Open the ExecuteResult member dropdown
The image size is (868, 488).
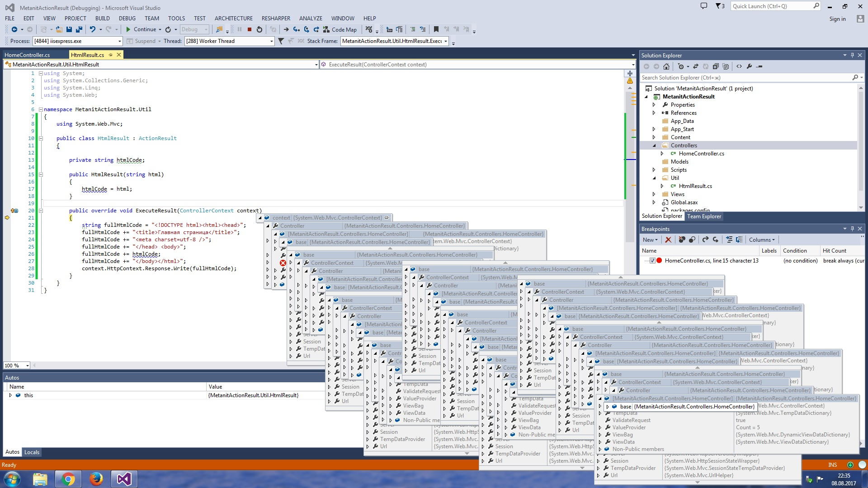point(478,65)
